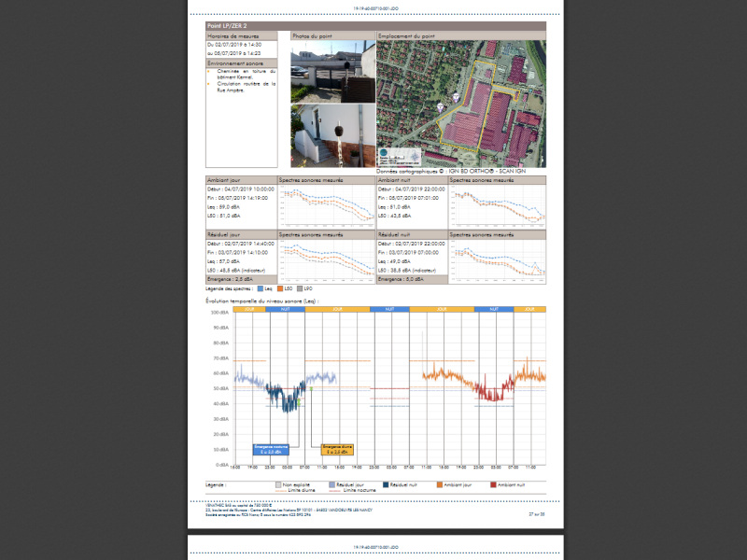Click the 'Leq : 59,0 dBA' value

click(x=223, y=207)
